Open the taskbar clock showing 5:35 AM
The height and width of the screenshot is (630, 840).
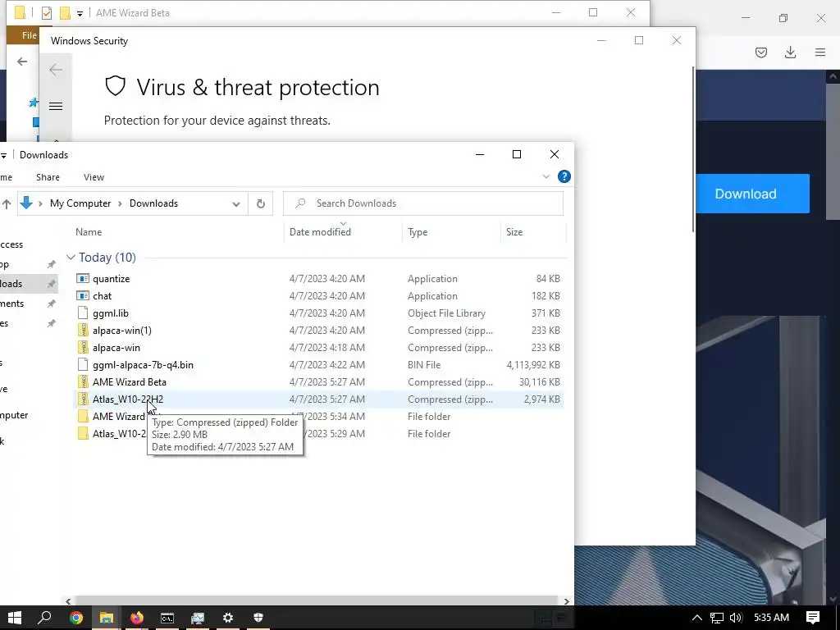(x=771, y=618)
